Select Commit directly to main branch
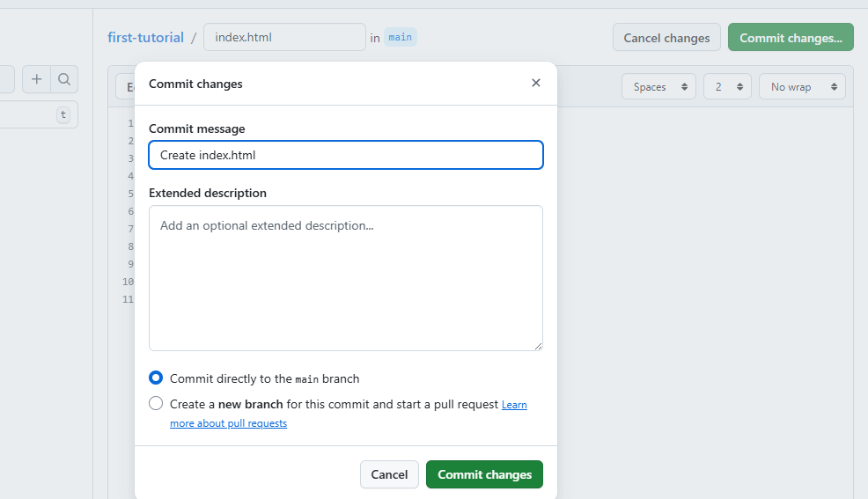 tap(156, 378)
